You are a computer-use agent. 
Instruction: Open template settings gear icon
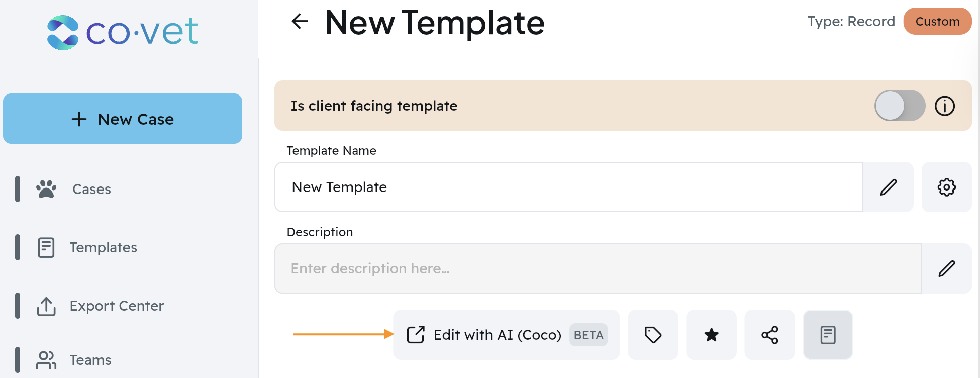pyautogui.click(x=946, y=187)
